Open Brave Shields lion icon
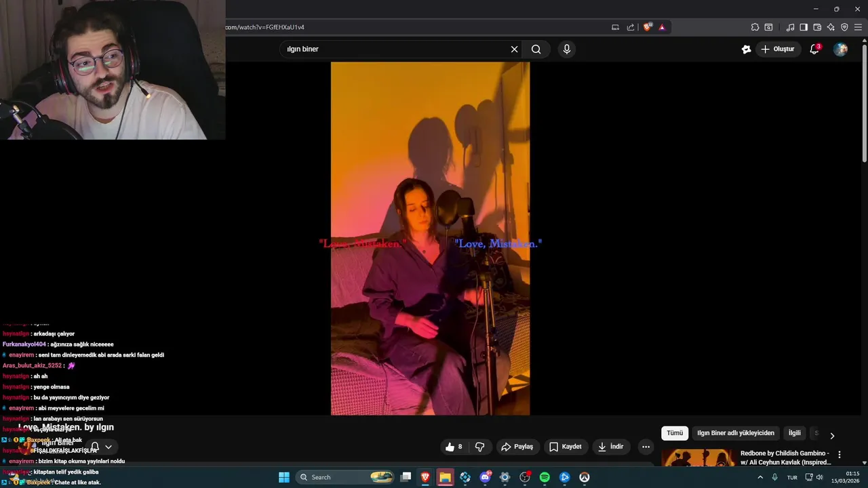Viewport: 868px width, 488px height. point(648,27)
